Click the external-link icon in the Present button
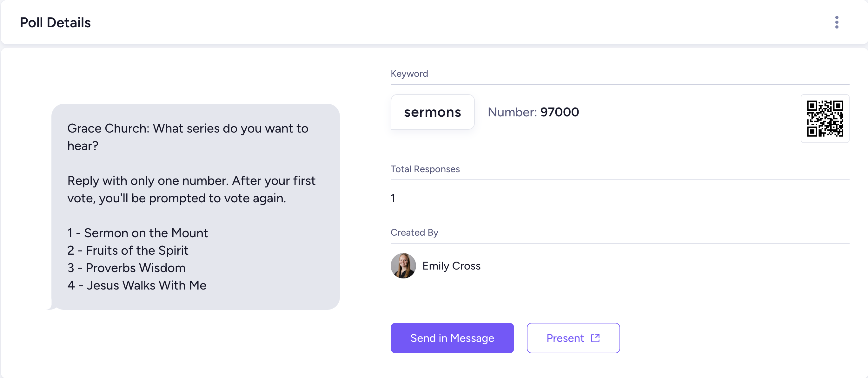Screen dimensions: 868x378 595,338
